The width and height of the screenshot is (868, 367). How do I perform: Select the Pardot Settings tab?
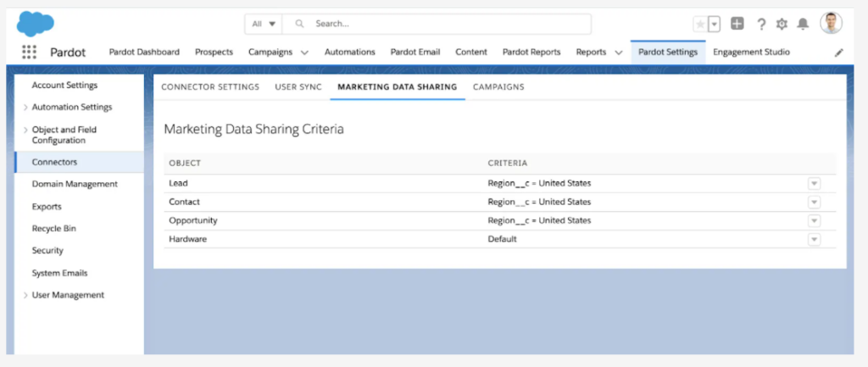pyautogui.click(x=668, y=52)
